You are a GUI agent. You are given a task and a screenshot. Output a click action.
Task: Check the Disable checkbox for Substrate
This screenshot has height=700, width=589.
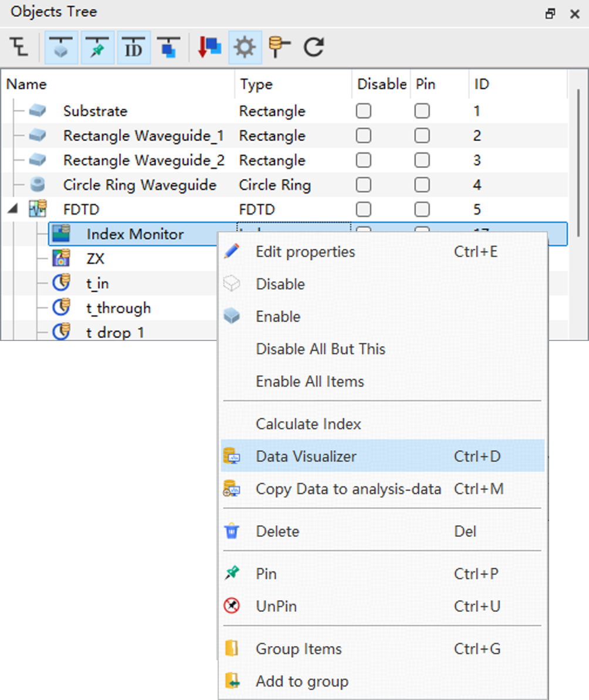[x=364, y=111]
